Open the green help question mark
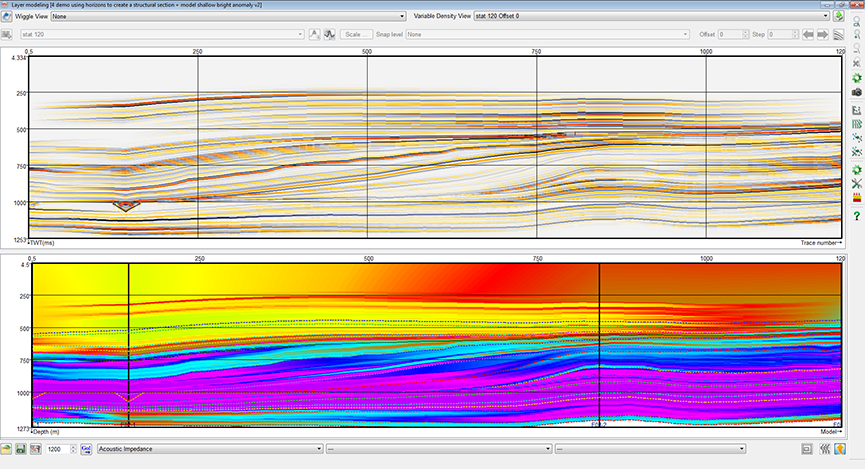865x469 pixels. (856, 216)
